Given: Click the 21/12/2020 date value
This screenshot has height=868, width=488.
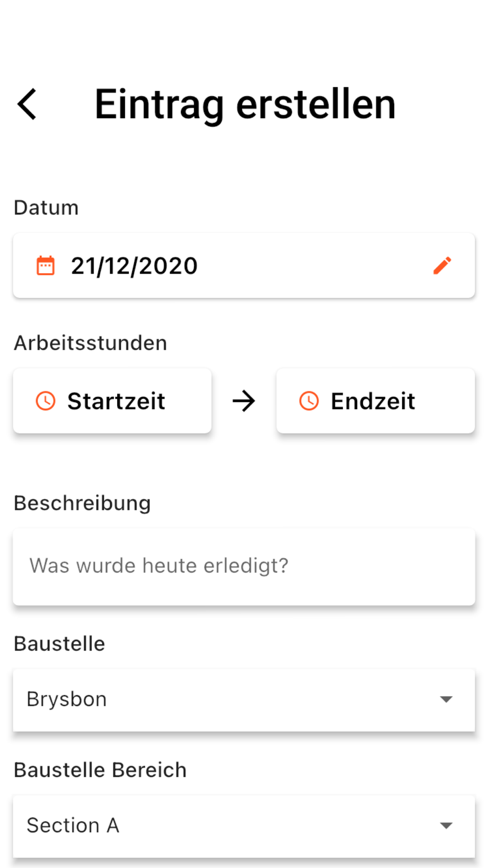Looking at the screenshot, I should point(134,266).
